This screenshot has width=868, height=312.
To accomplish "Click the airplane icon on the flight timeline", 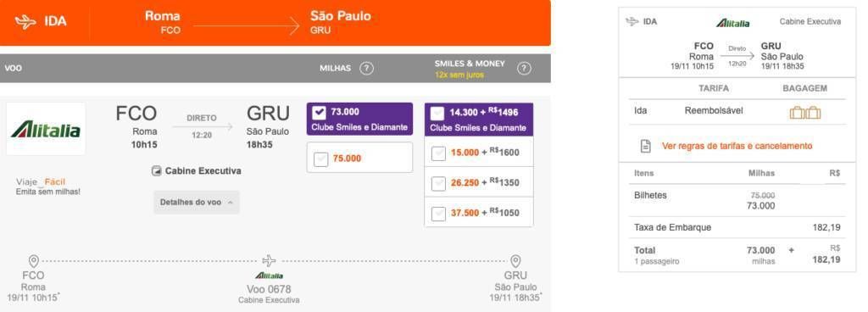I will (269, 260).
